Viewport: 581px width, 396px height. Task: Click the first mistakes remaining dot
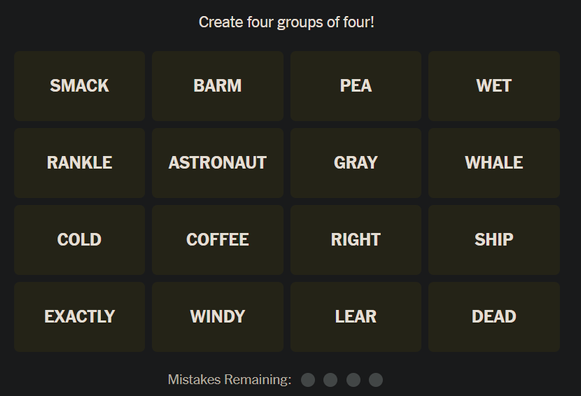308,380
